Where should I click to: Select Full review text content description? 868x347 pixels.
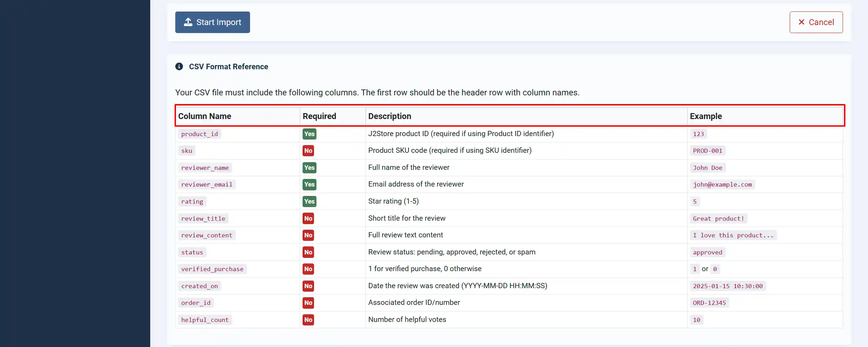[x=405, y=235]
